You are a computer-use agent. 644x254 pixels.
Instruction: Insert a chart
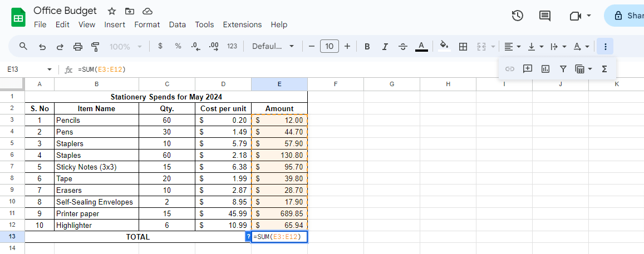[x=545, y=69]
